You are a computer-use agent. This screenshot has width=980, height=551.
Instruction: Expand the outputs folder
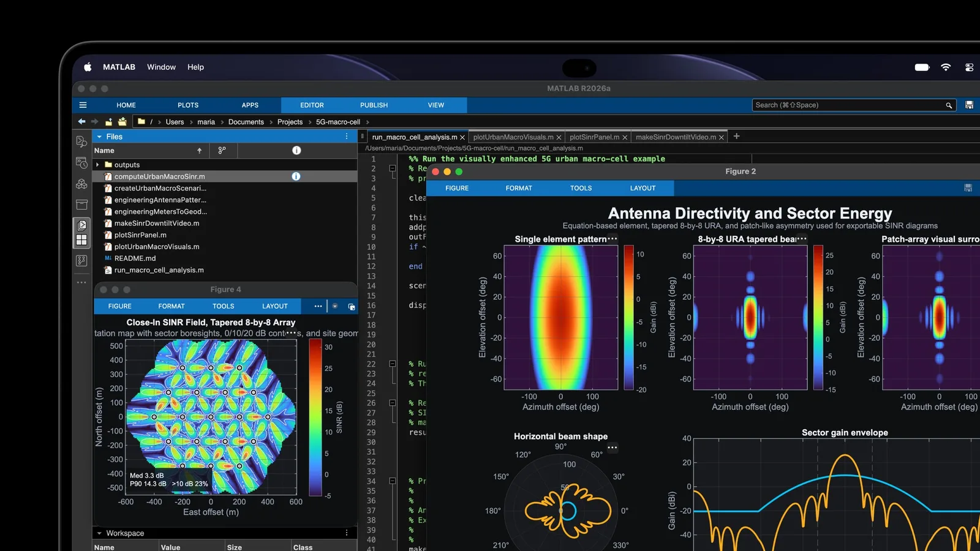click(97, 165)
